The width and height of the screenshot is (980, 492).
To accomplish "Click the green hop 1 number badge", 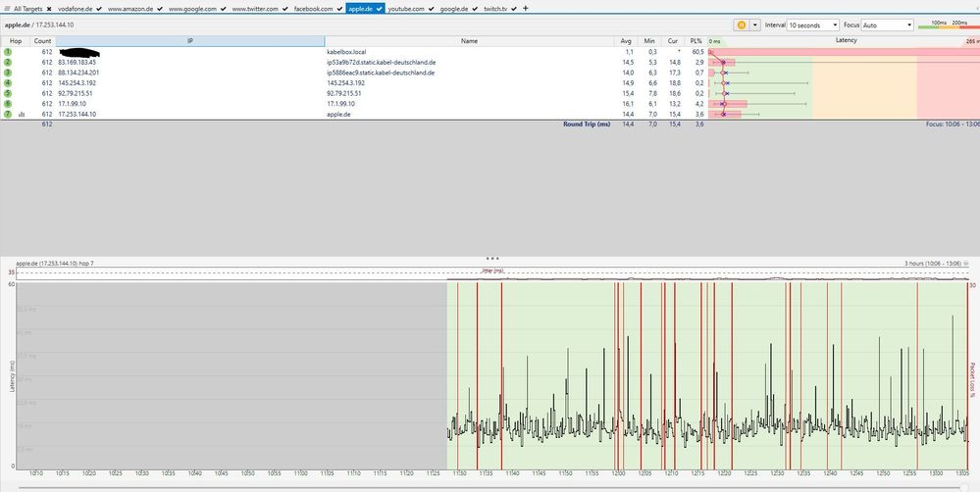I will point(6,51).
